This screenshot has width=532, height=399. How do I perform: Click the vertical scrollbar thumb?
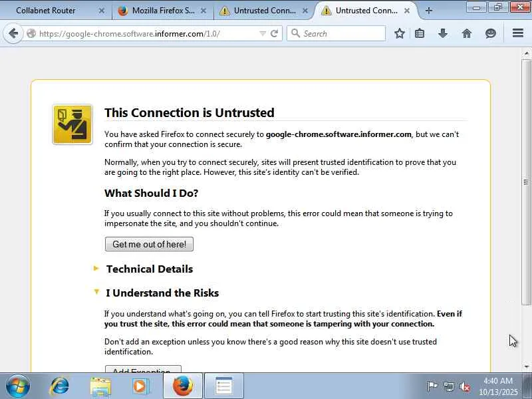coord(527,182)
